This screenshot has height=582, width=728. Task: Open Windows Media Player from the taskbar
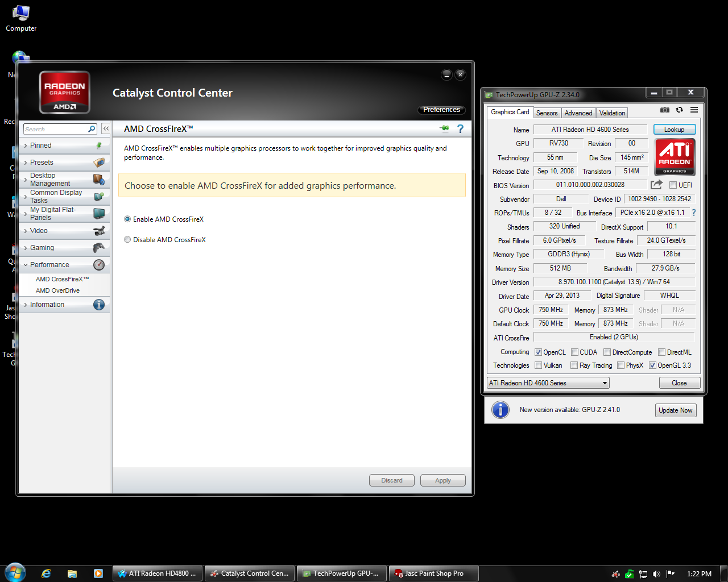tap(98, 573)
